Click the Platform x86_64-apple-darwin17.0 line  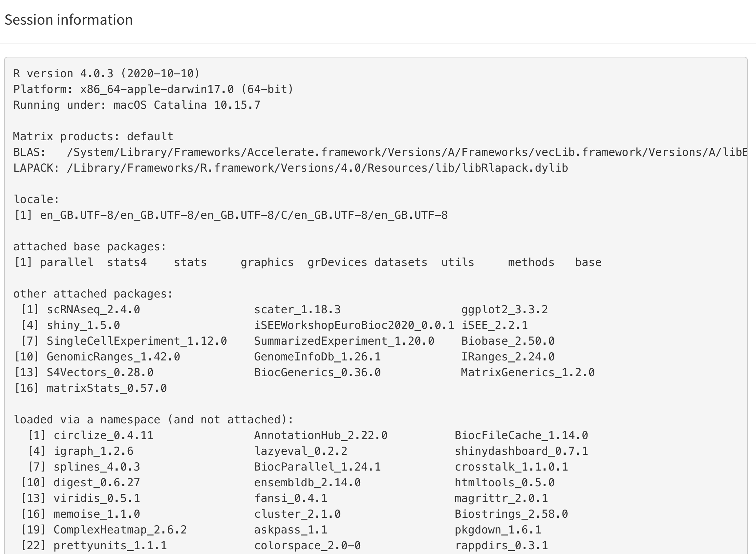tap(153, 89)
